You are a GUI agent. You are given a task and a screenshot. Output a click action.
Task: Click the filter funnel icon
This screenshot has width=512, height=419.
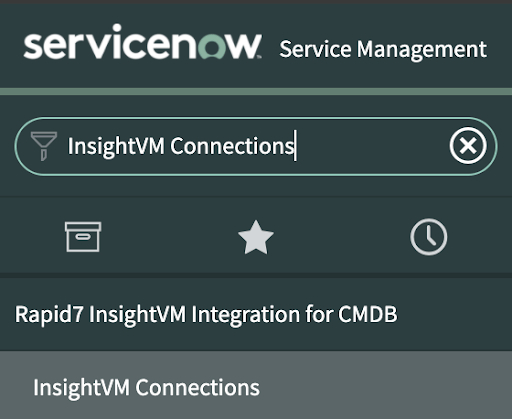44,146
